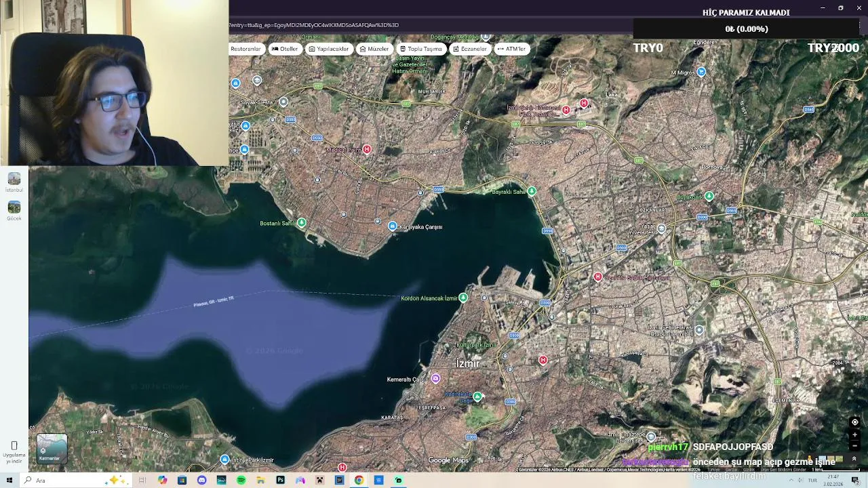
Task: Open the Windows Start menu
Action: pyautogui.click(x=9, y=480)
